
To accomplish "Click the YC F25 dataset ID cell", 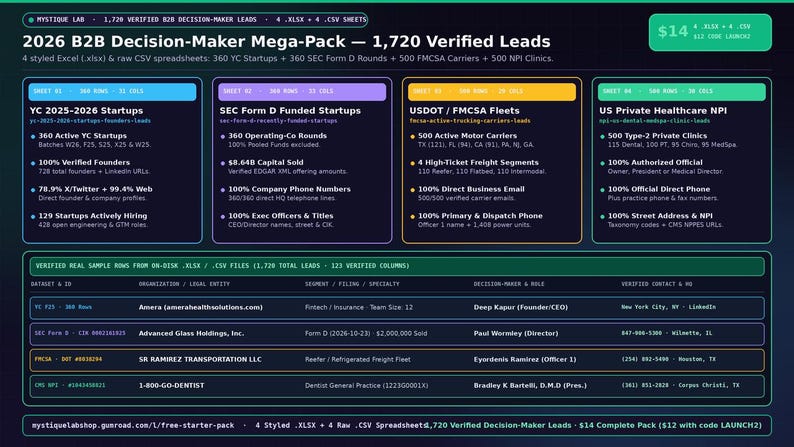I will (63, 307).
